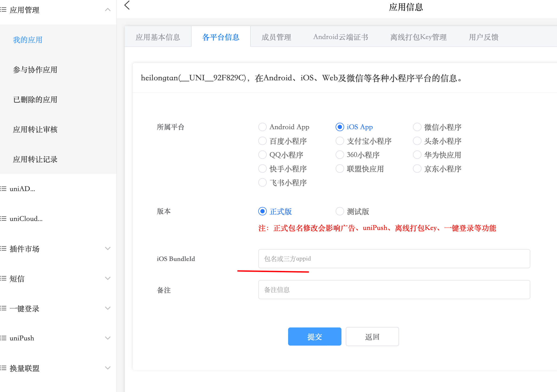Image resolution: width=557 pixels, height=392 pixels.
Task: Switch to 成员管理 tab
Action: (276, 37)
